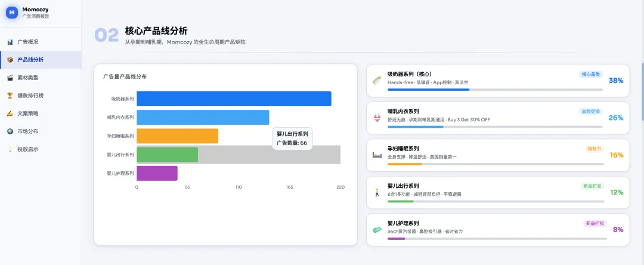The height and width of the screenshot is (265, 644).
Task: Click the 360°蒸汽杀菌 description line
Action: (425, 232)
